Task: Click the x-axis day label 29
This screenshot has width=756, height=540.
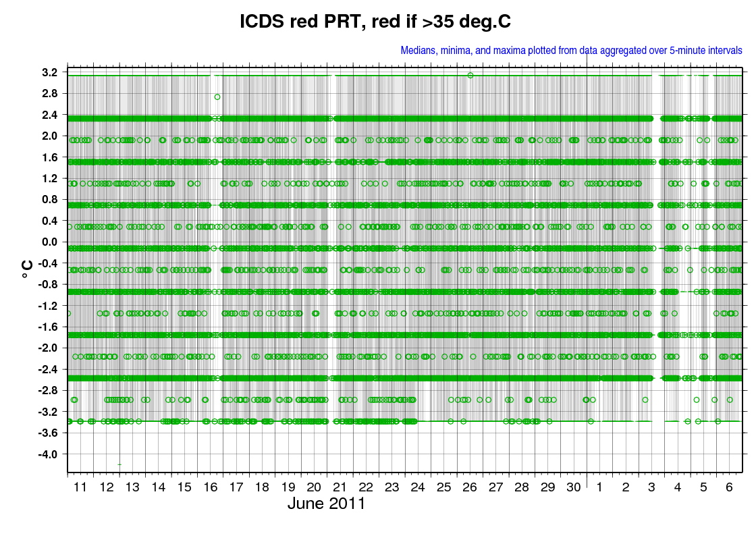Action: pyautogui.click(x=547, y=487)
